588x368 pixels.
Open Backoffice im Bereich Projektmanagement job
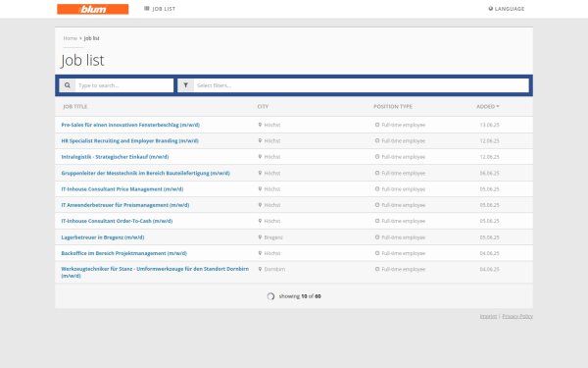pyautogui.click(x=124, y=253)
